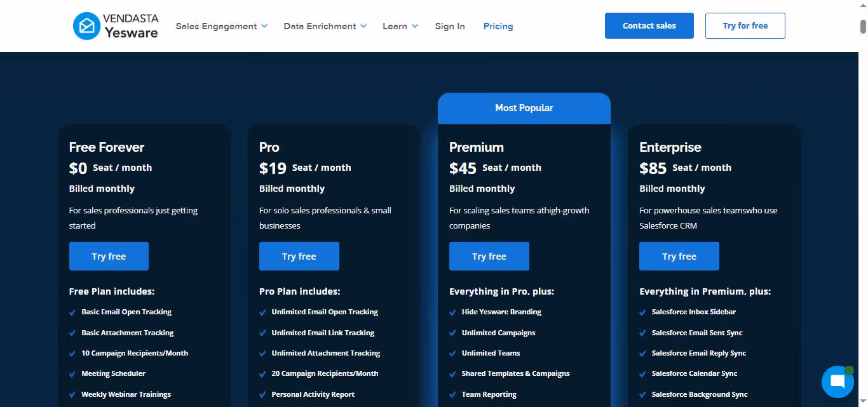Click Try free under the Premium plan
This screenshot has width=868, height=407.
[489, 256]
